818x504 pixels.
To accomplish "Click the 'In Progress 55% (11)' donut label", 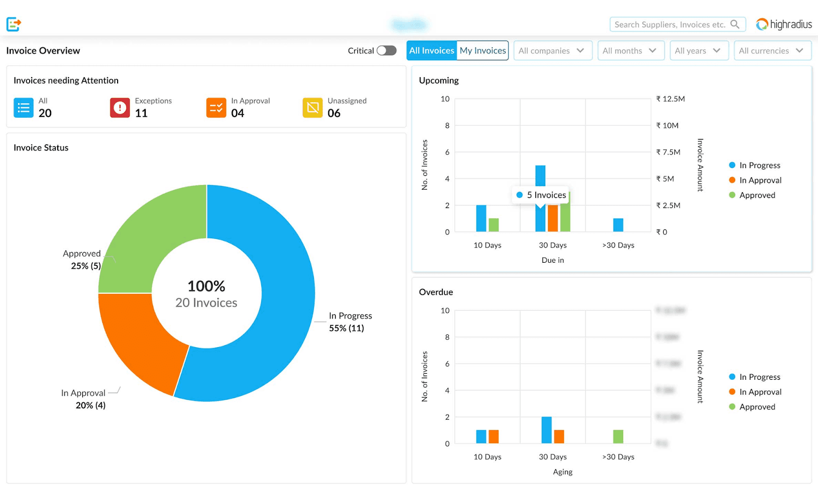I will point(350,322).
